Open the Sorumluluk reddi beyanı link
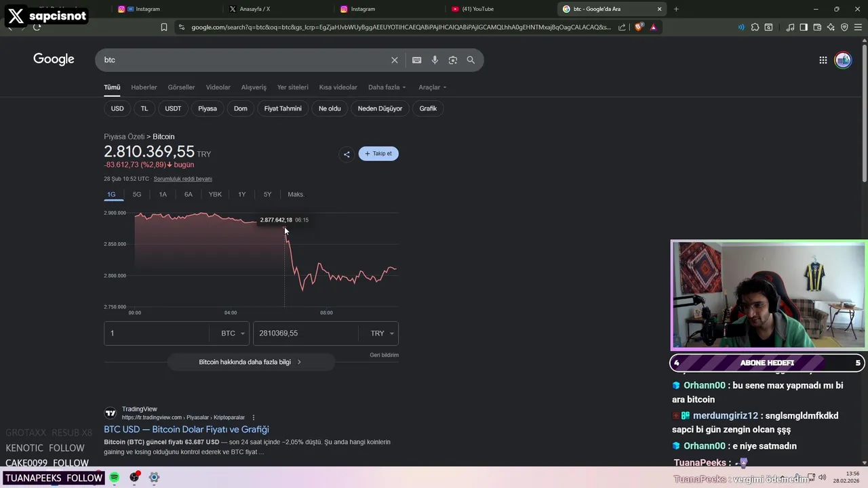868x488 pixels. coord(182,179)
